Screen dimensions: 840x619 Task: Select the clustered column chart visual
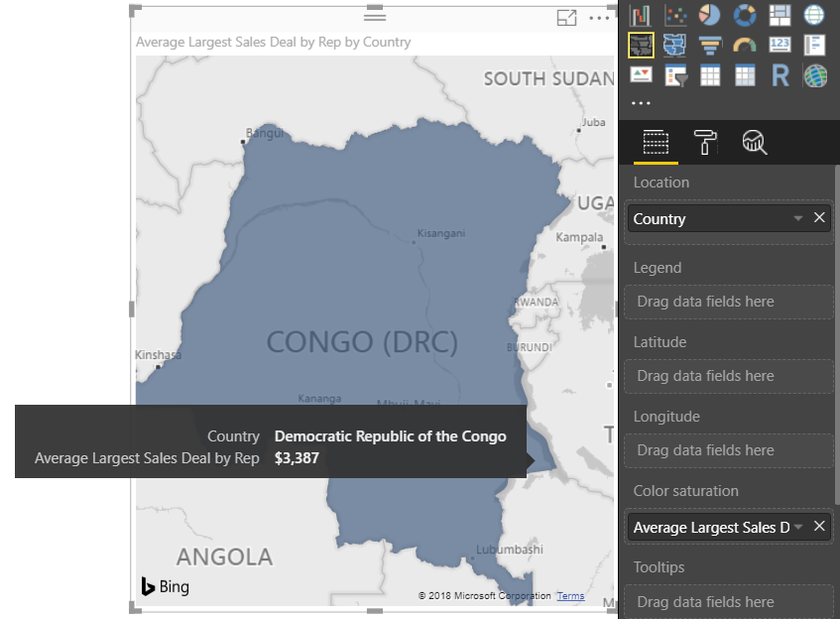[641, 15]
